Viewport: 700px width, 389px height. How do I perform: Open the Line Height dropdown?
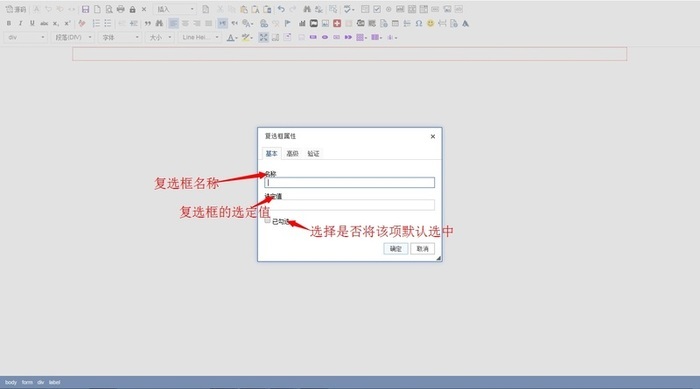pyautogui.click(x=200, y=38)
